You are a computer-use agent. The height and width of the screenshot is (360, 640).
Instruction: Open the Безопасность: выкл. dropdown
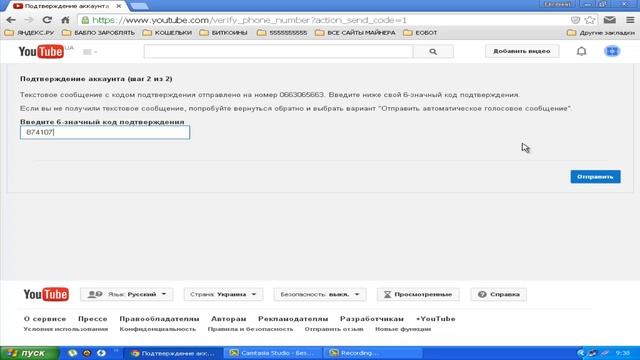point(320,294)
